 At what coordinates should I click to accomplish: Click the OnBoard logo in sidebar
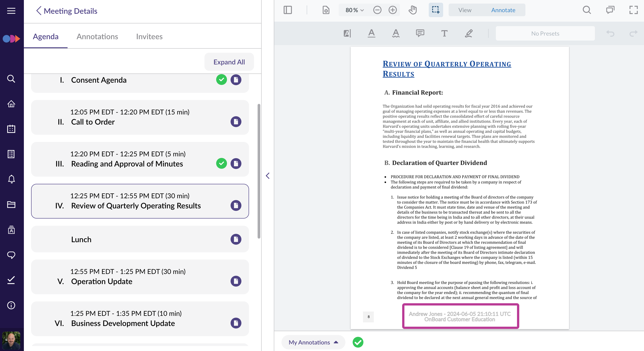click(11, 39)
